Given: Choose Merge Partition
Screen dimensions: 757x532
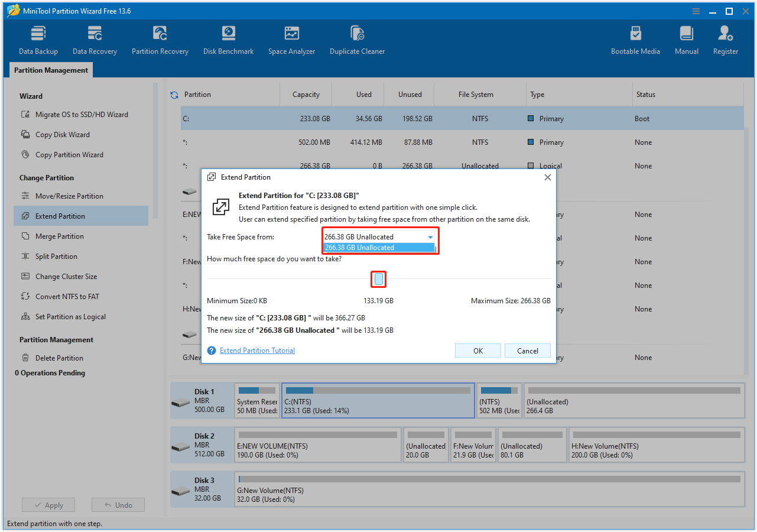Looking at the screenshot, I should [59, 236].
